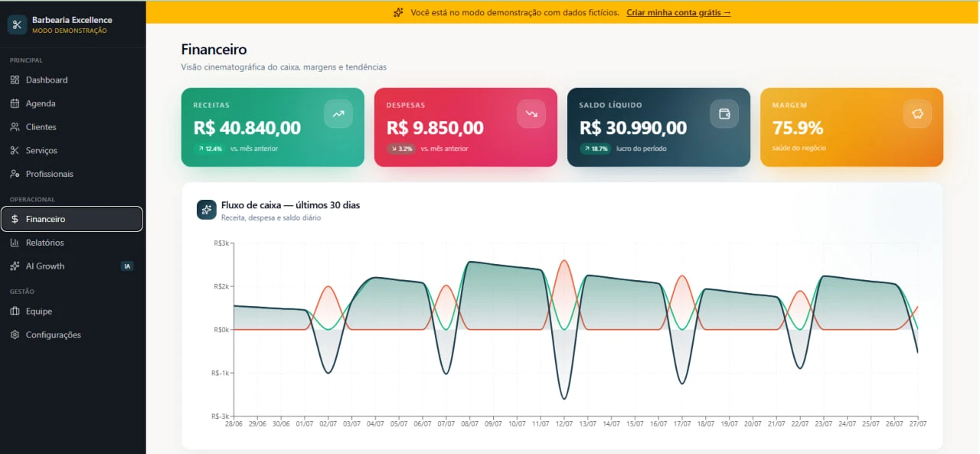
Task: Click the 18.7% badge on Saldo Líquido card
Action: (596, 149)
